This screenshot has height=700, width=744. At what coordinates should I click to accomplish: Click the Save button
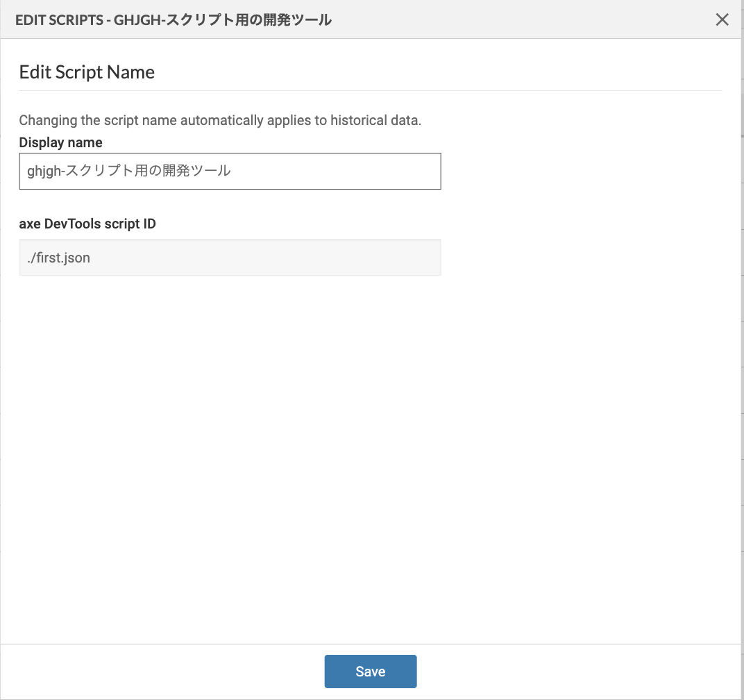370,671
